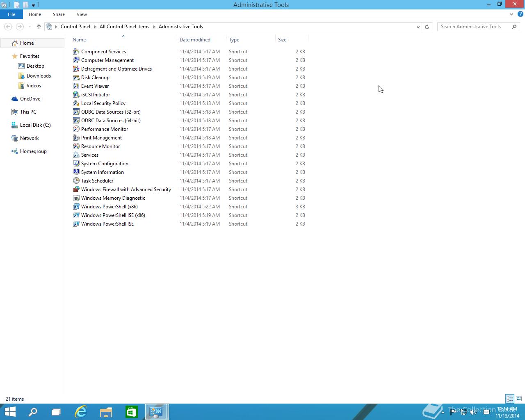Screen dimensions: 525x420
Task: Select the Disk Cleanup icon
Action: click(x=76, y=78)
